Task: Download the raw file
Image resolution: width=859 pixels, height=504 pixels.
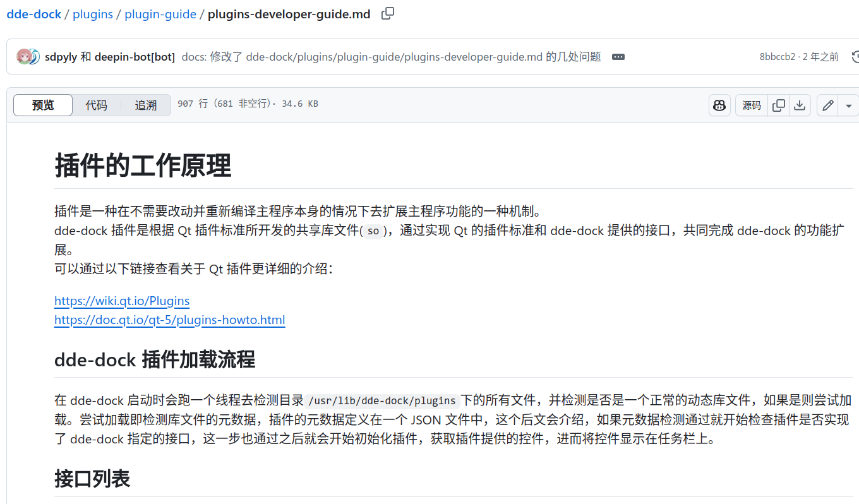Action: 800,105
